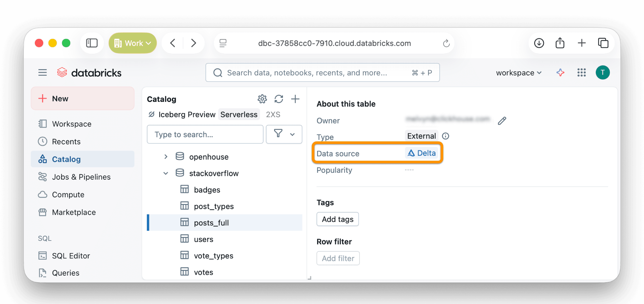Viewport: 644px width, 304px height.
Task: Focus the catalog Type to search field
Action: pos(205,134)
